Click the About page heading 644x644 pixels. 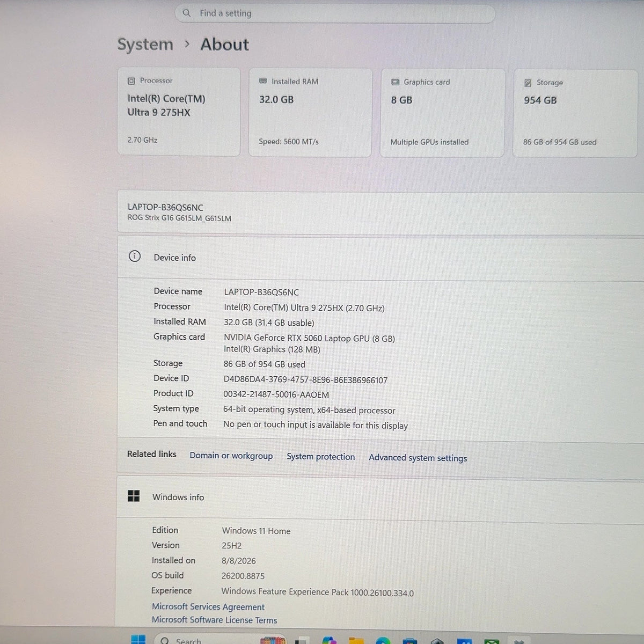224,45
